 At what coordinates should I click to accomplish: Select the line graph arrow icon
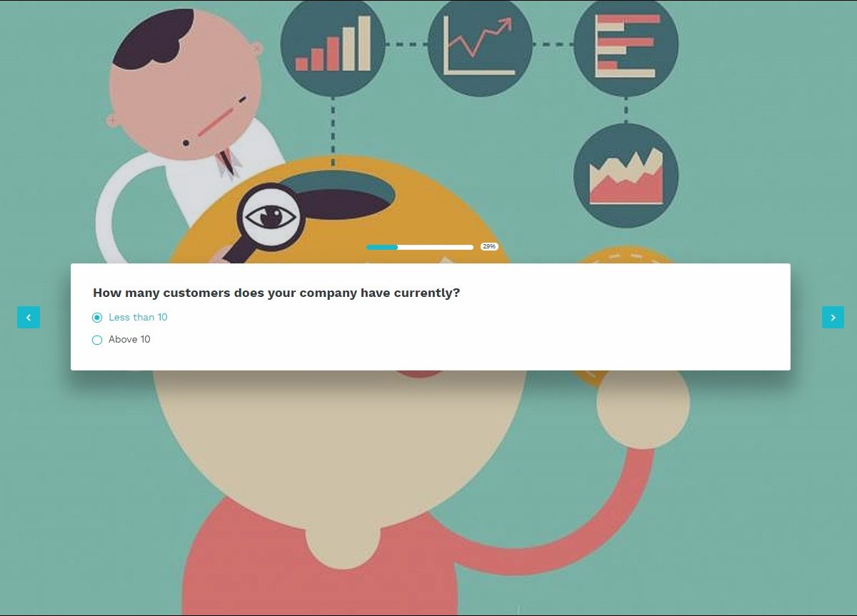tap(480, 44)
